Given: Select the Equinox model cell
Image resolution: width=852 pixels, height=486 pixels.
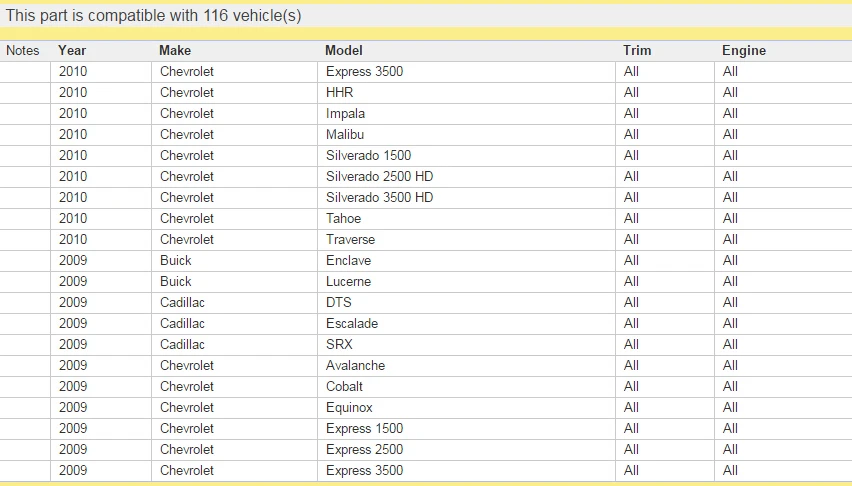Looking at the screenshot, I should 466,408.
